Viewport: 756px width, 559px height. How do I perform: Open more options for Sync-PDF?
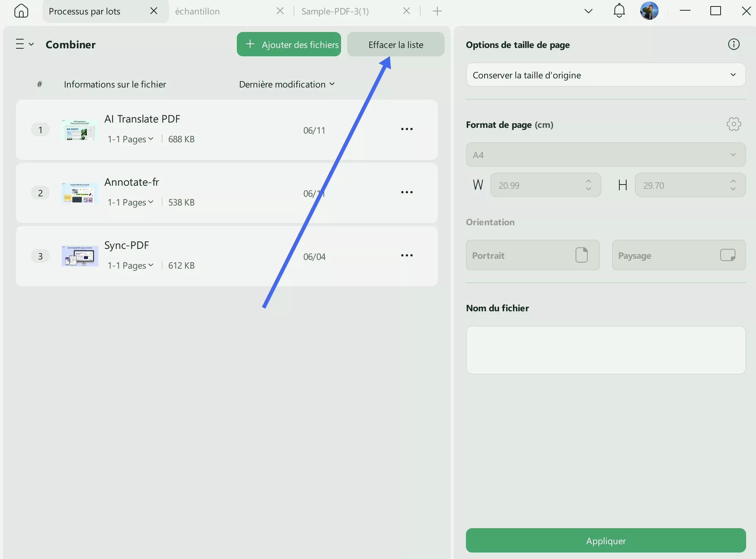coord(407,256)
